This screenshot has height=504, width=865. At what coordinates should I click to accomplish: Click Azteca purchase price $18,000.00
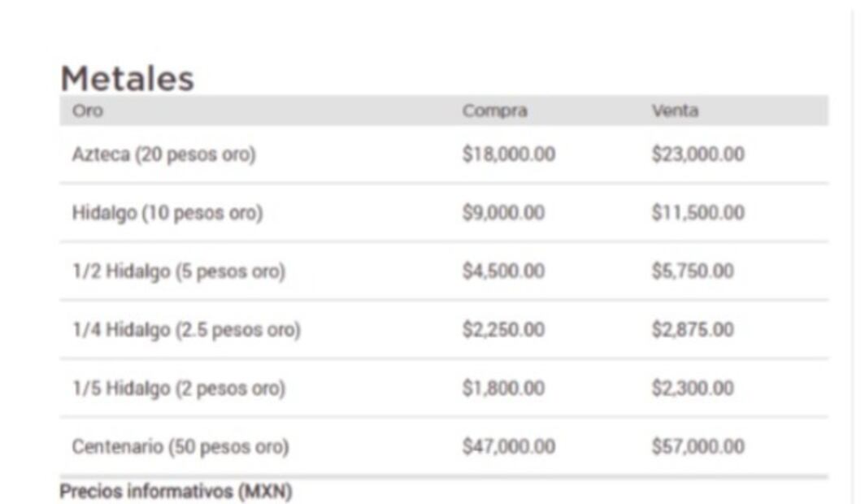click(509, 154)
